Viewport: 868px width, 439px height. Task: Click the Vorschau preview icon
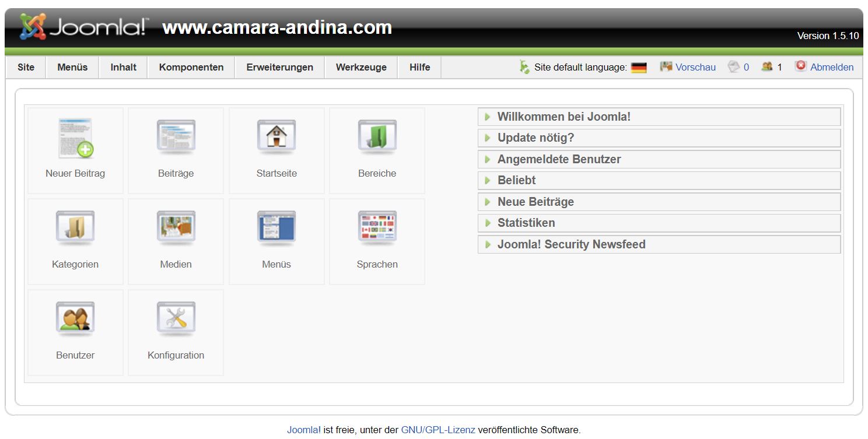666,66
